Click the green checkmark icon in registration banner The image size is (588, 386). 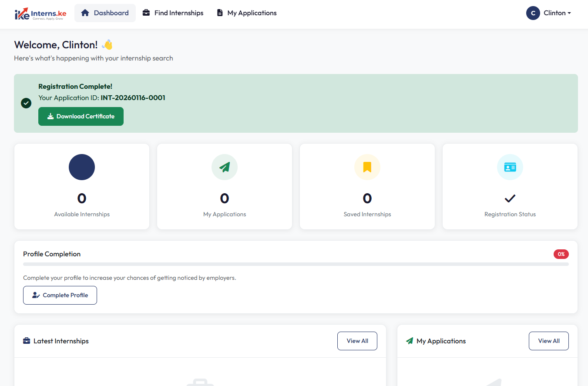pos(26,103)
